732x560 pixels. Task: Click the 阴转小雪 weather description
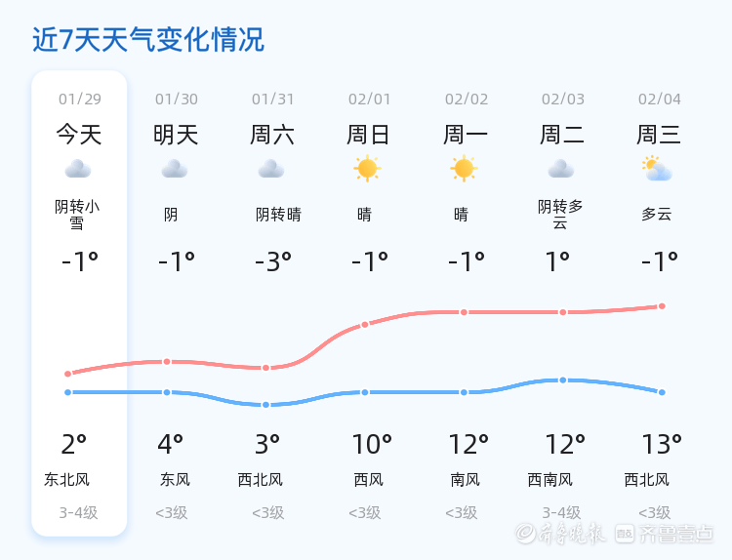pos(77,215)
